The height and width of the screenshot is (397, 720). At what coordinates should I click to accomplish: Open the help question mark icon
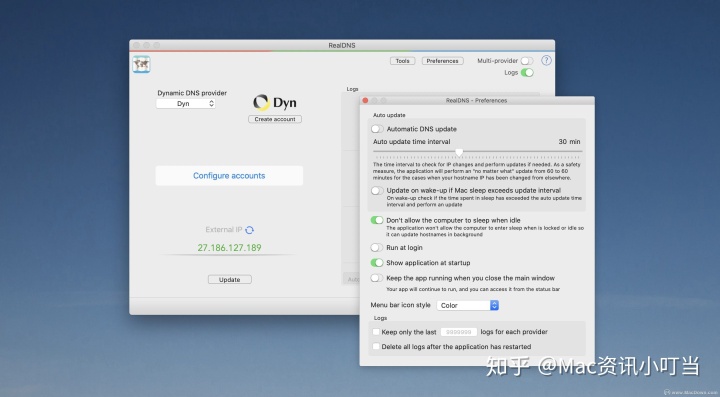[546, 60]
